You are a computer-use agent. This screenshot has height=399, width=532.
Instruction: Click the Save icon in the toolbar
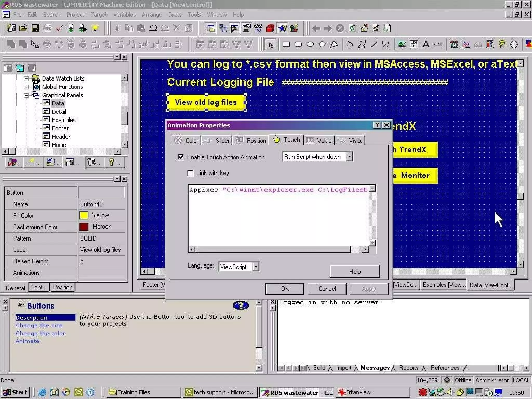35,28
